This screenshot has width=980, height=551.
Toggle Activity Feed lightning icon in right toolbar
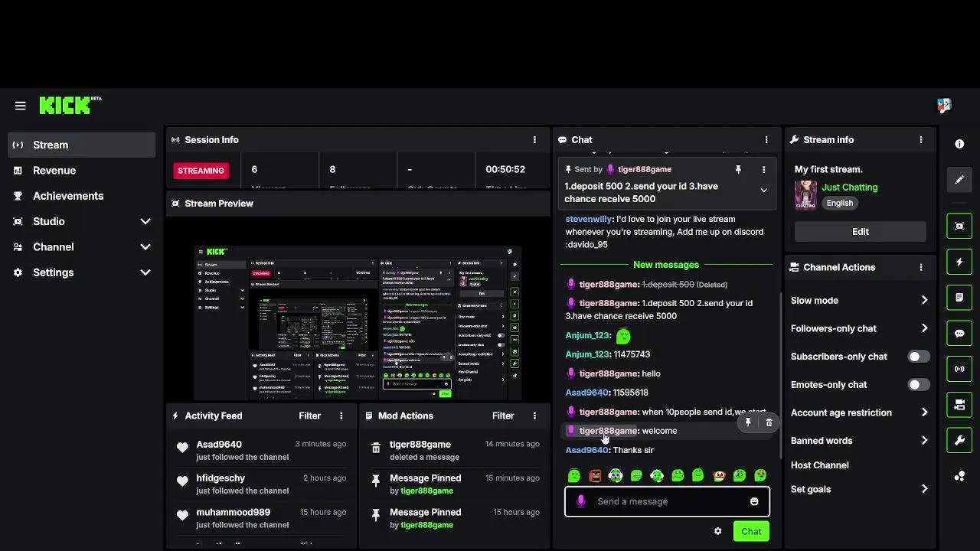click(959, 262)
